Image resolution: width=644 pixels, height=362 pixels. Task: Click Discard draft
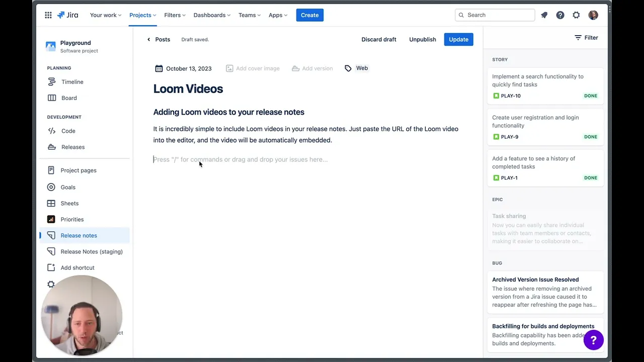[x=379, y=39]
